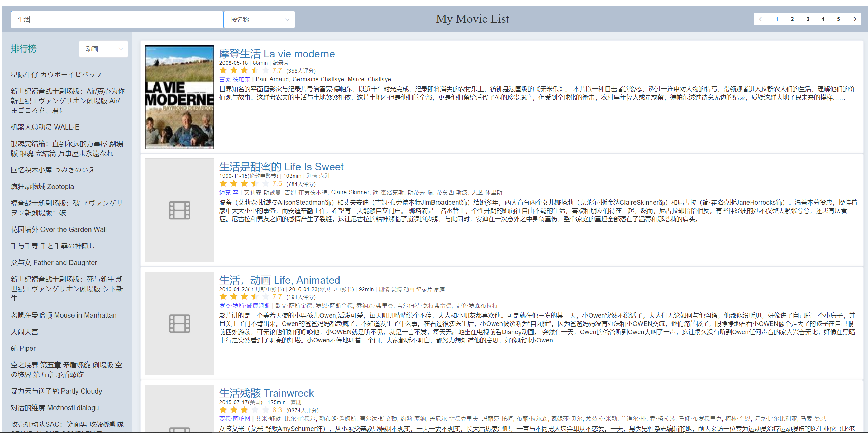Click the previous page arrow in pagination
This screenshot has width=868, height=433.
coord(761,19)
